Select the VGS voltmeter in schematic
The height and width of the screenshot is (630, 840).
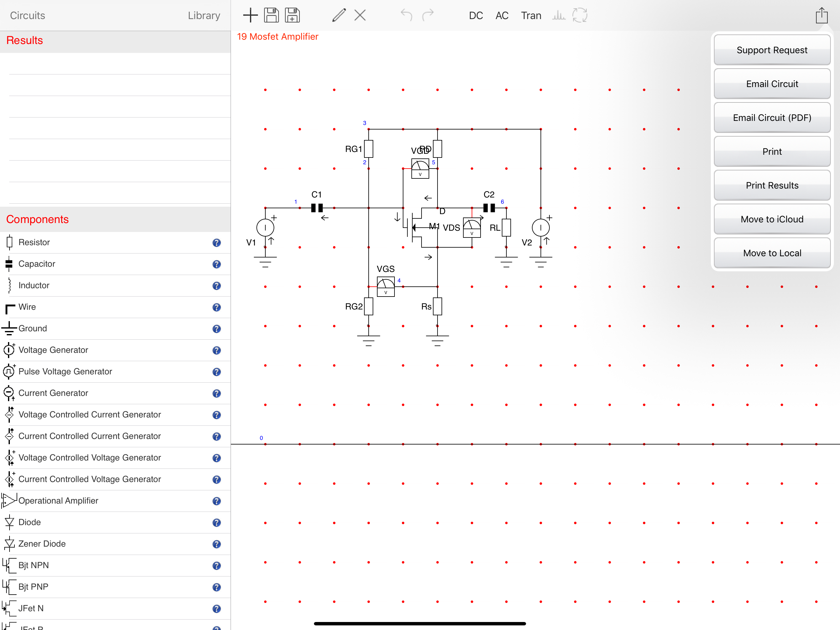tap(386, 286)
